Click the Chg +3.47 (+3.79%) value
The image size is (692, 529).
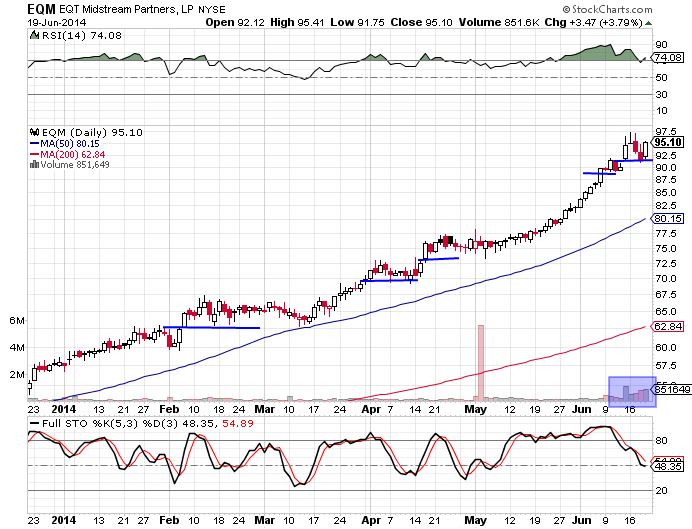pyautogui.click(x=593, y=22)
